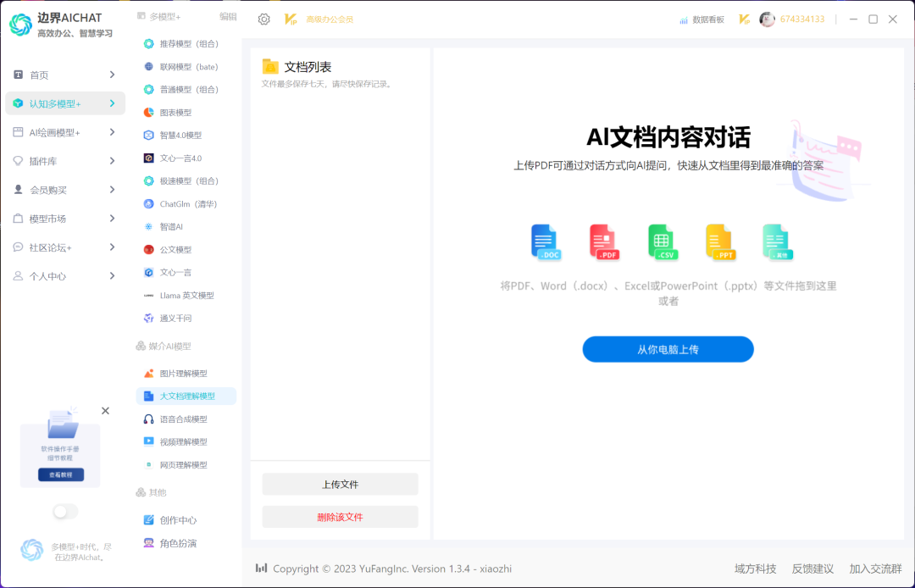The width and height of the screenshot is (915, 588).
Task: Open the 创作中心 creation center
Action: click(180, 519)
